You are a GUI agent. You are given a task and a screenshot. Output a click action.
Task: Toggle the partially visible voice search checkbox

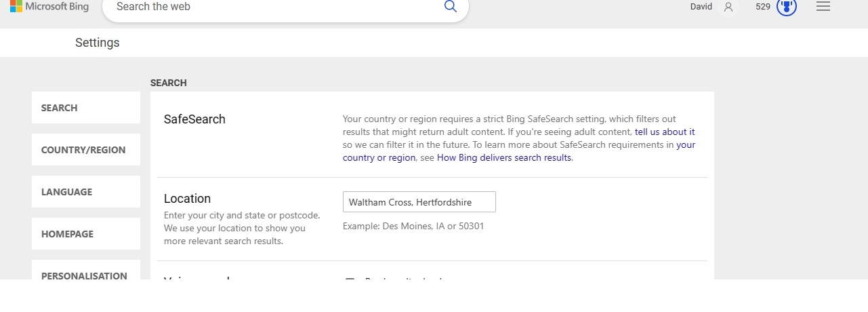(350, 277)
